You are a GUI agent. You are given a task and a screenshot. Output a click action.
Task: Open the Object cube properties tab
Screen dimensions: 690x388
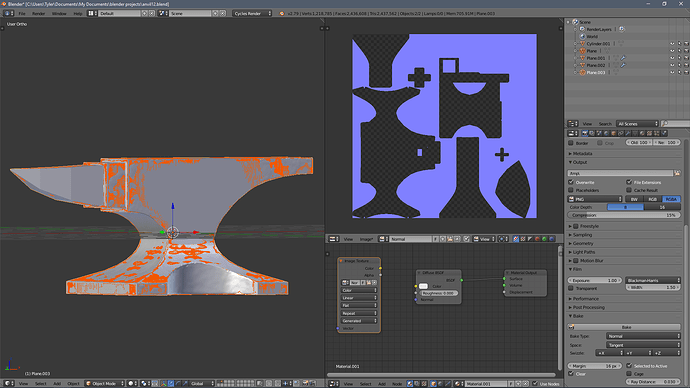click(x=614, y=133)
